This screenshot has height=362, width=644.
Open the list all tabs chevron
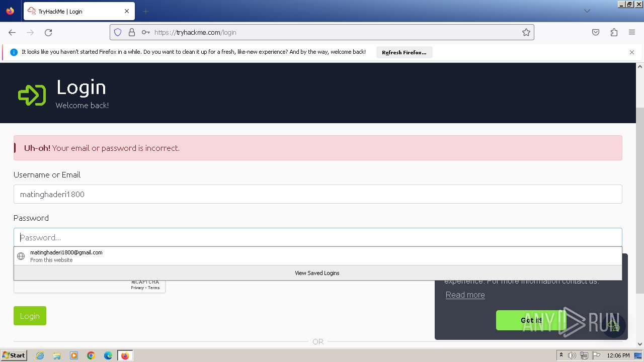[587, 11]
